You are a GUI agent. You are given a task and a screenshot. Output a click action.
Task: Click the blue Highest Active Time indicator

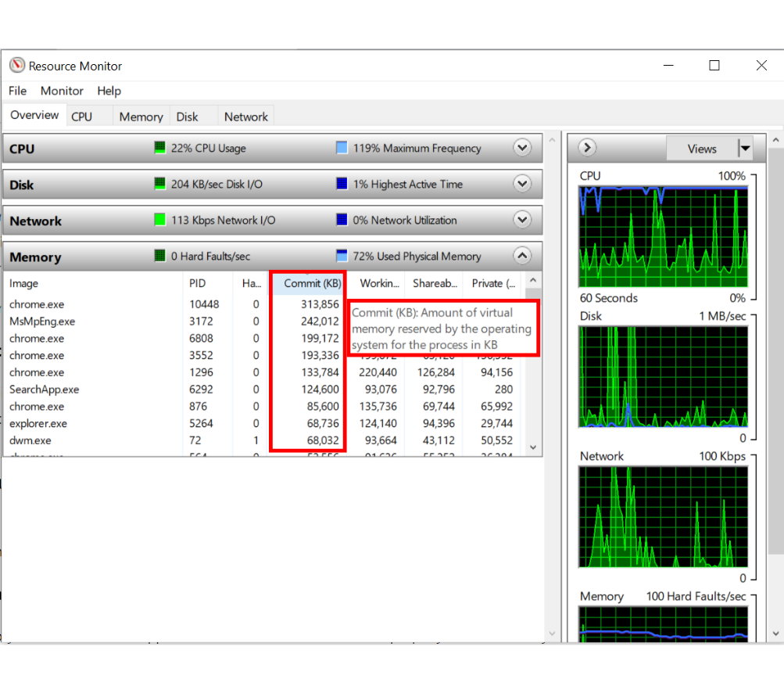(342, 184)
